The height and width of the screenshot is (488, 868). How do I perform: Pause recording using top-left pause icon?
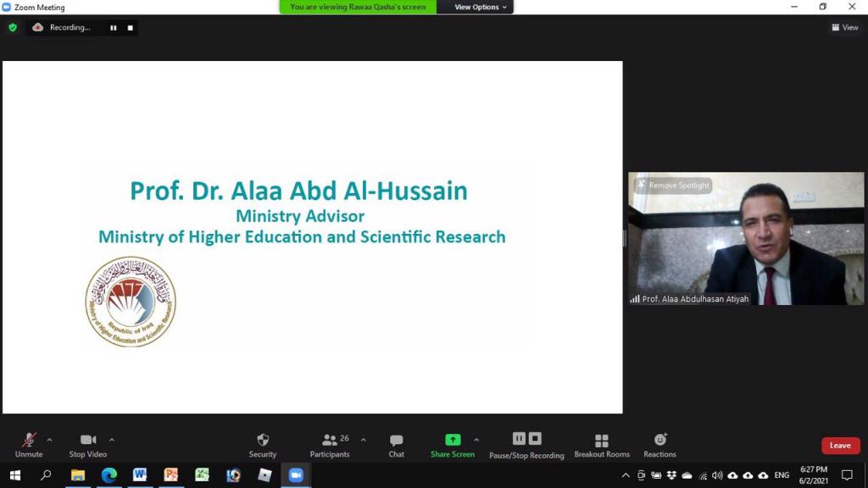click(113, 28)
